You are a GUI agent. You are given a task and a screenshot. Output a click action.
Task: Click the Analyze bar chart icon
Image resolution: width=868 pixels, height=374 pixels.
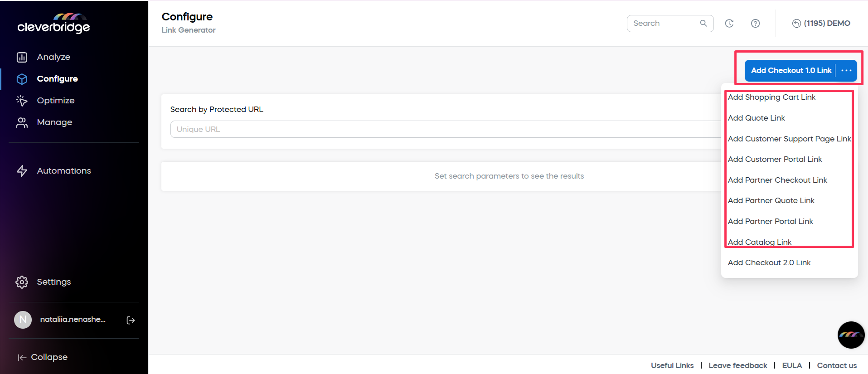pyautogui.click(x=22, y=57)
